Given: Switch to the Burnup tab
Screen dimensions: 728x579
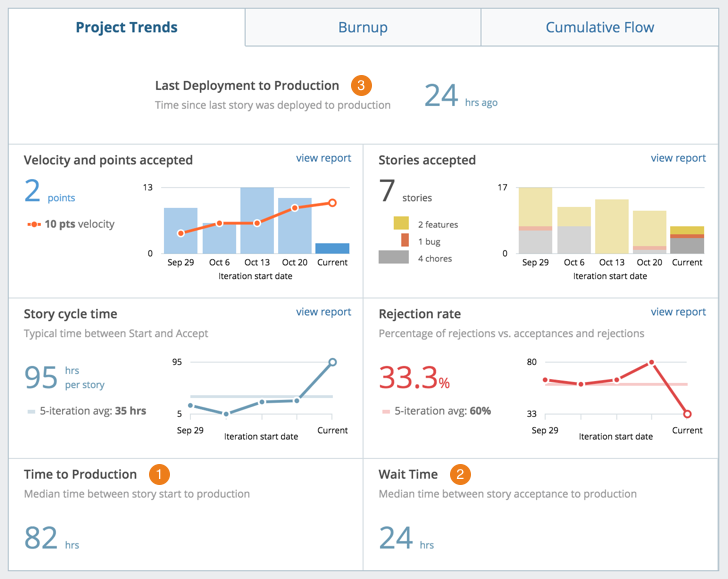Looking at the screenshot, I should pyautogui.click(x=362, y=27).
